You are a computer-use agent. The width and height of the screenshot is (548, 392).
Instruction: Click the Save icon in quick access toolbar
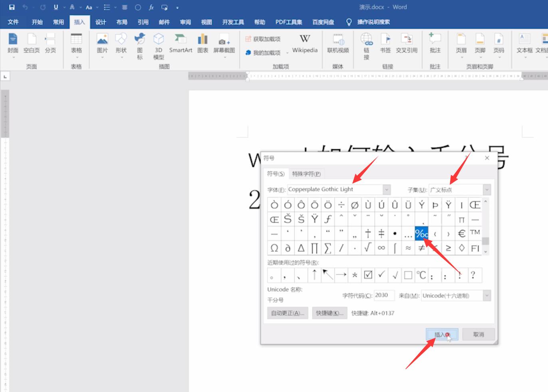[12, 7]
